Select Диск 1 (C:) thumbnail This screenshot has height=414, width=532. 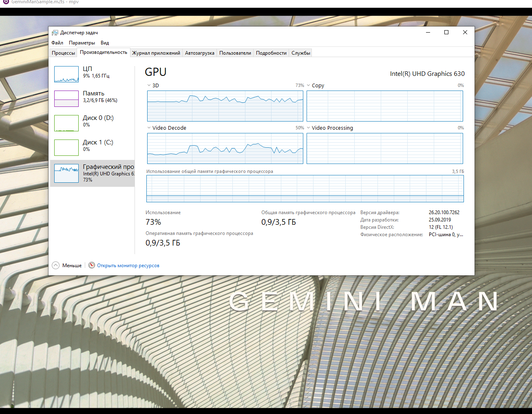coord(66,148)
